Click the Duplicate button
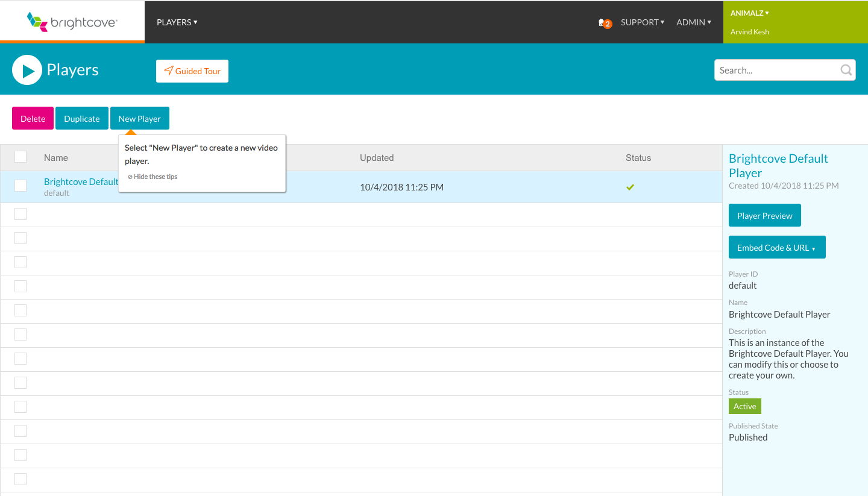This screenshot has width=868, height=496. click(x=82, y=118)
